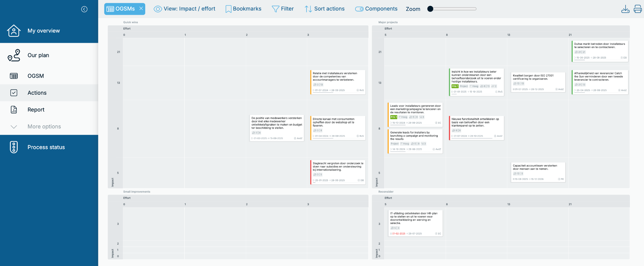Open card Slagkracht vergroten door onderzoek
644x266 pixels.
[x=338, y=172]
